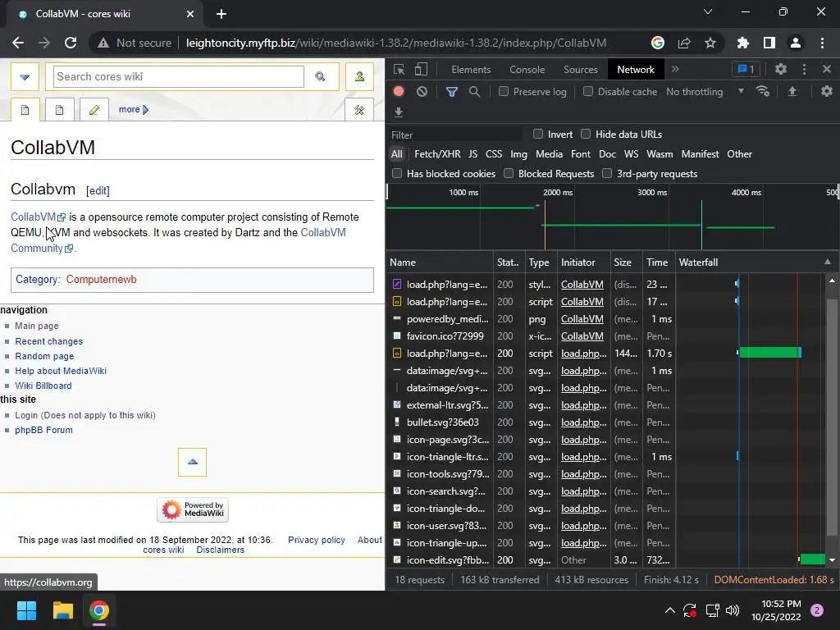Click the export HAR download icon
The width and height of the screenshot is (840, 630).
[399, 112]
